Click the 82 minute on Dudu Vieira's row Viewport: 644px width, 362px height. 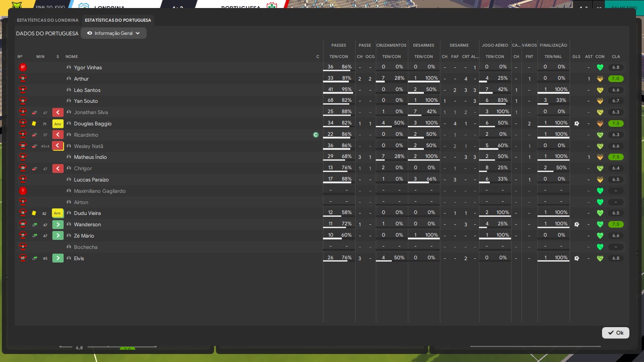[x=44, y=214]
